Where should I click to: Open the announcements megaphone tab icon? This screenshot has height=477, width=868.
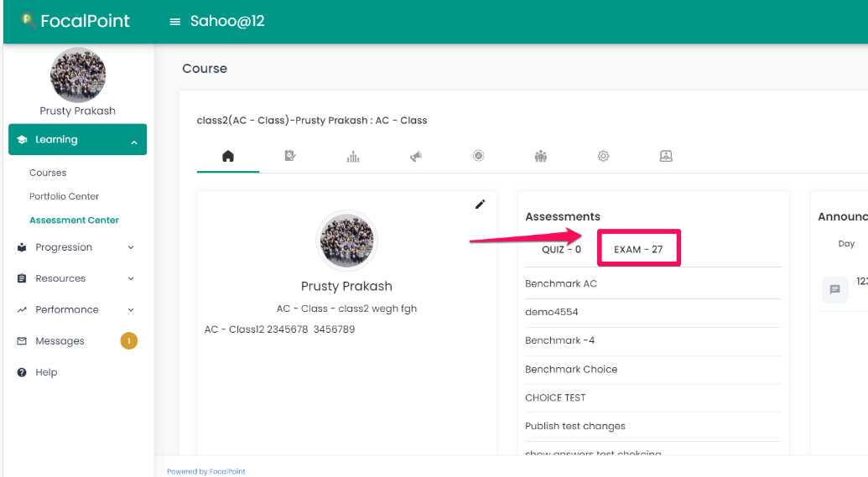coord(416,157)
